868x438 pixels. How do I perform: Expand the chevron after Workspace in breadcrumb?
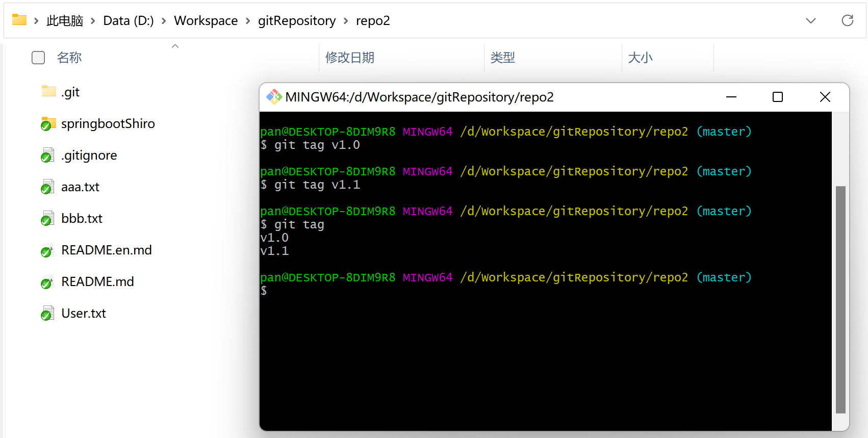248,21
